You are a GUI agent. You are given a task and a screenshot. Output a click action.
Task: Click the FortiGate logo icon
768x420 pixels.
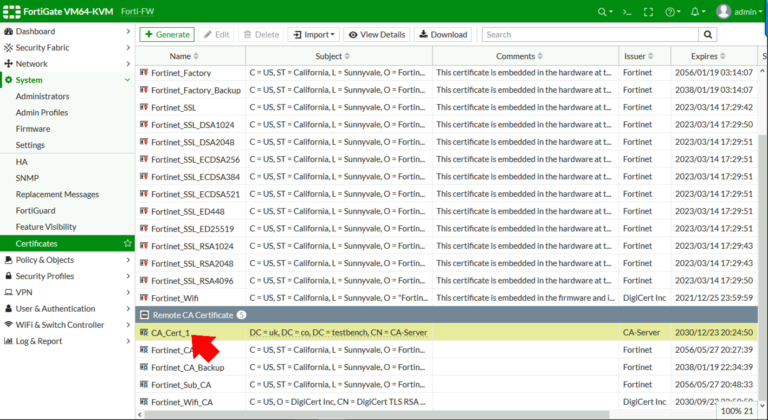tap(12, 11)
